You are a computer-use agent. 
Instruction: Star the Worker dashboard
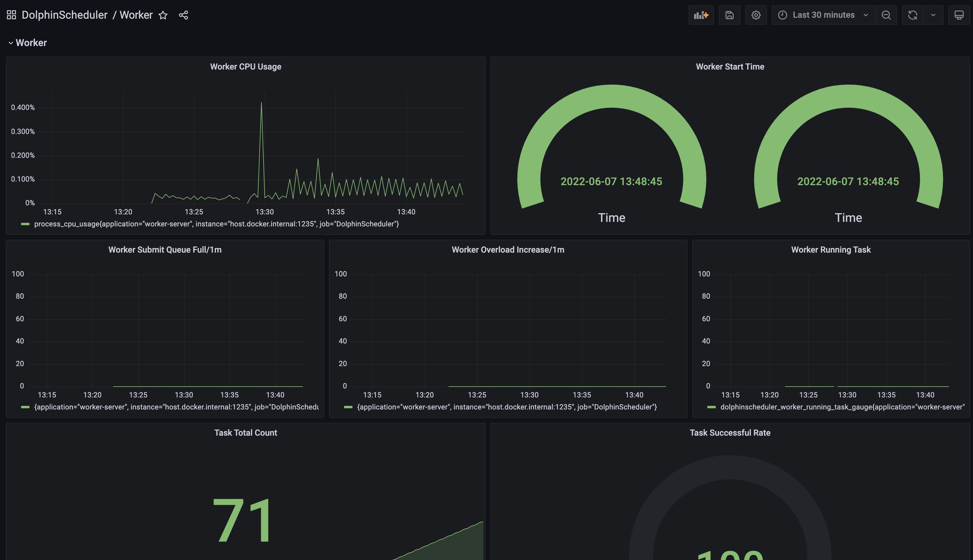pos(163,15)
